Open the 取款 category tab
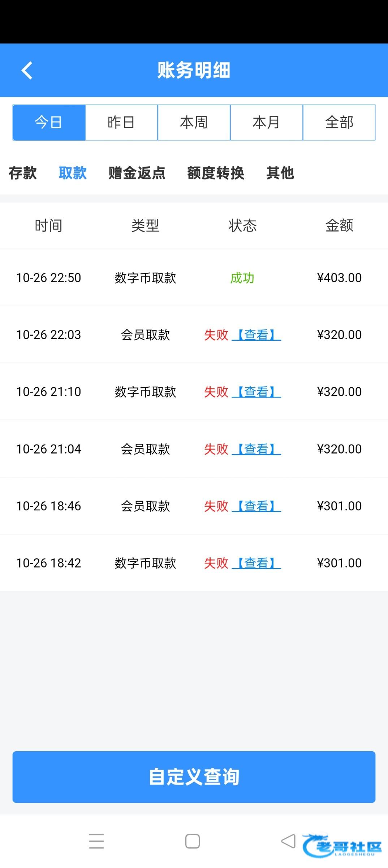 point(73,173)
